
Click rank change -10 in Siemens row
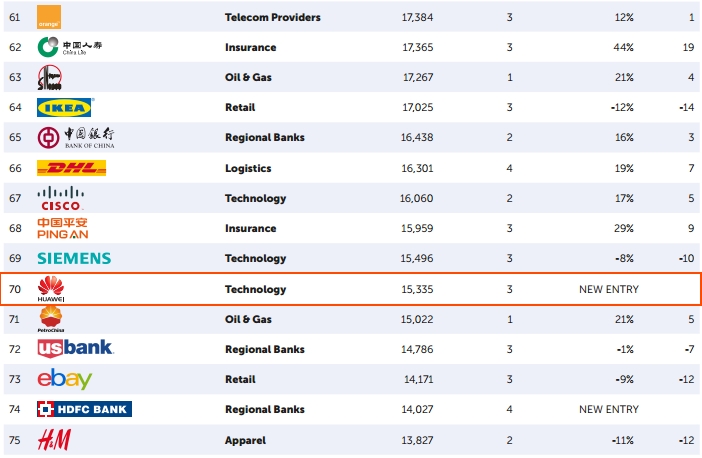(687, 258)
